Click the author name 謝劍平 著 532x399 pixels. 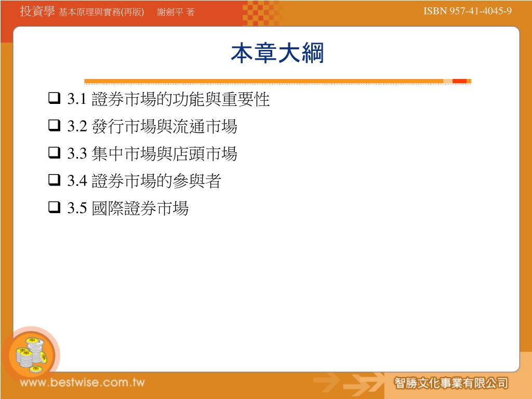point(176,12)
